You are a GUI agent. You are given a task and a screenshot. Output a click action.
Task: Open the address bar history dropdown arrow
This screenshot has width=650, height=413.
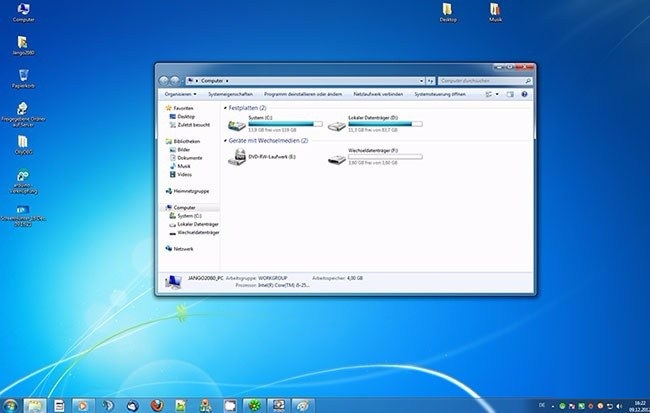click(422, 81)
